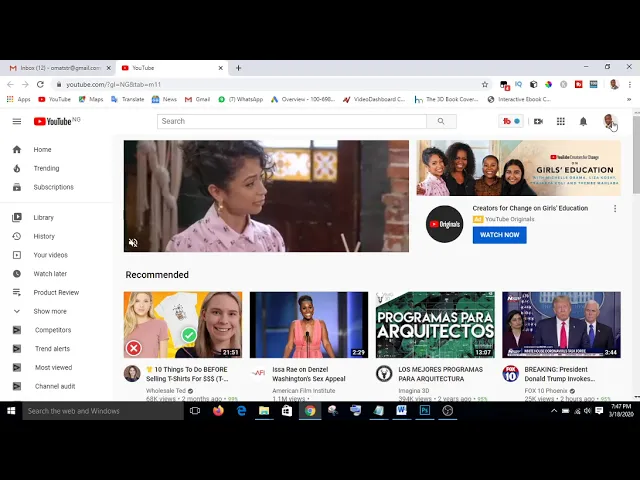Click the address bar URL
This screenshot has width=640, height=480.
click(x=113, y=84)
